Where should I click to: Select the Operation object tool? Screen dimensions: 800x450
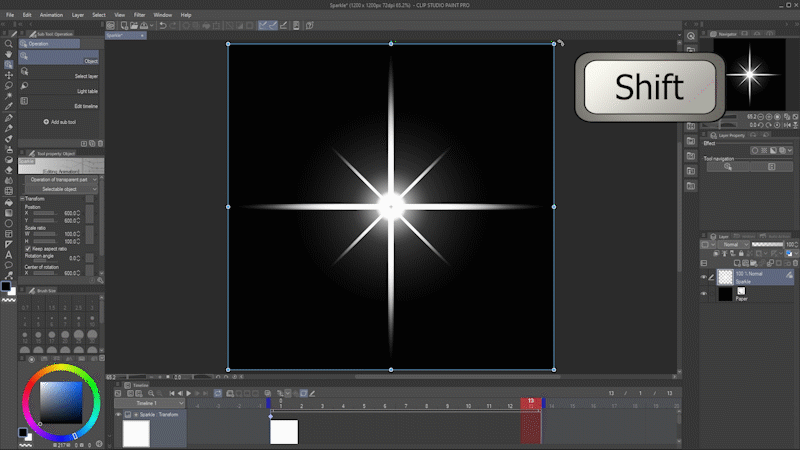pyautogui.click(x=9, y=65)
